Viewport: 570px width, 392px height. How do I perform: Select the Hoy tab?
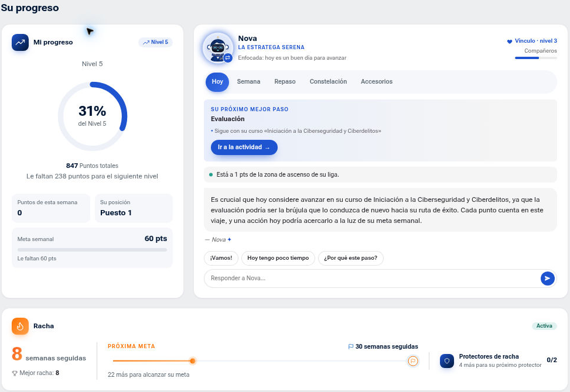click(217, 82)
